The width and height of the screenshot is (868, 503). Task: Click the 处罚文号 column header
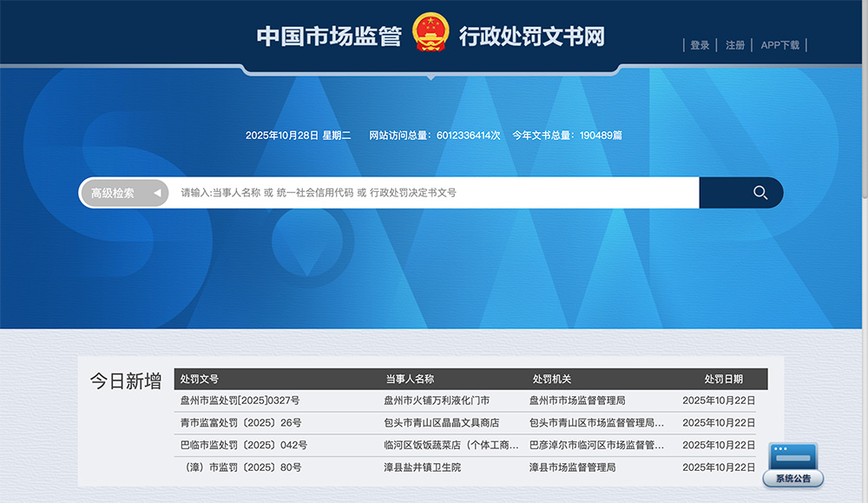(x=200, y=379)
